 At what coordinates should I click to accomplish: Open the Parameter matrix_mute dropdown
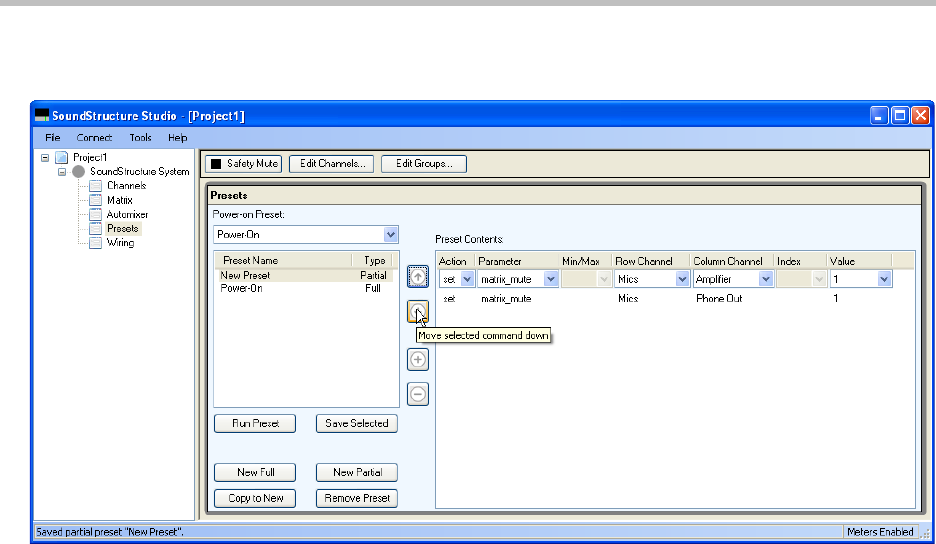point(550,280)
